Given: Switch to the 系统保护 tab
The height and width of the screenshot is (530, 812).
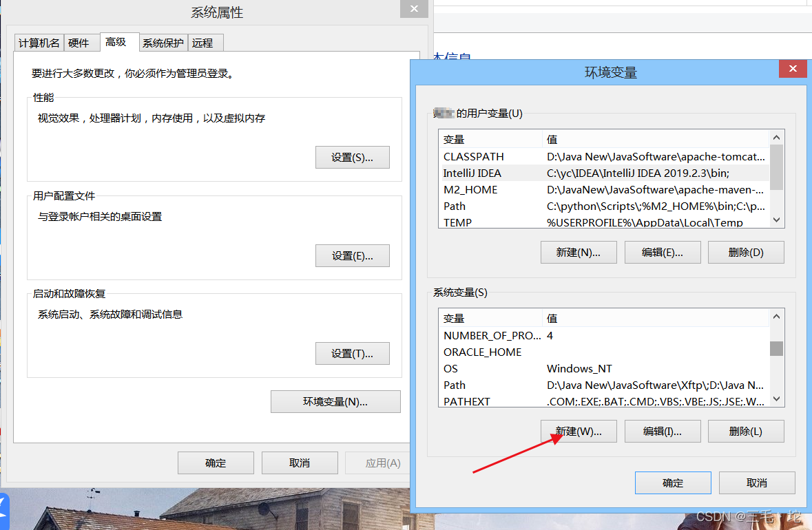Looking at the screenshot, I should click(x=163, y=42).
